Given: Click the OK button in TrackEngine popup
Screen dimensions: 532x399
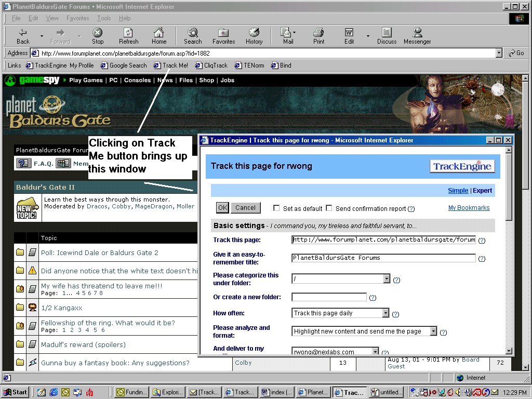Looking at the screenshot, I should [x=222, y=208].
